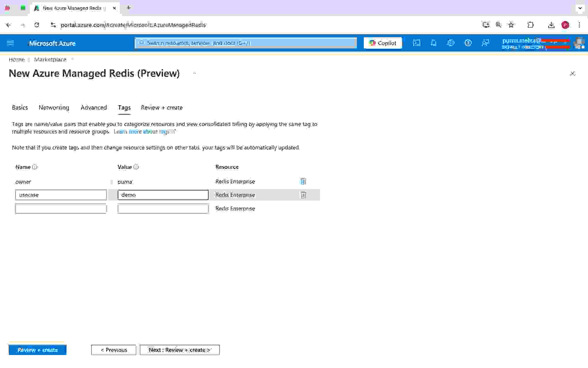Screen dimensions: 588x368
Task: Click the Previous button
Action: coord(114,350)
